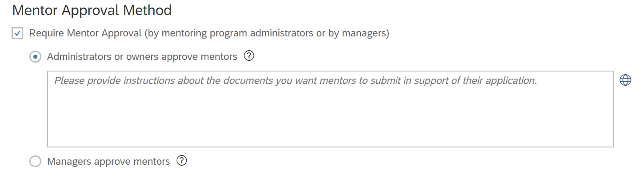Show tooltip via question mark after administrators option
Image resolution: width=644 pixels, height=179 pixels.
click(249, 56)
